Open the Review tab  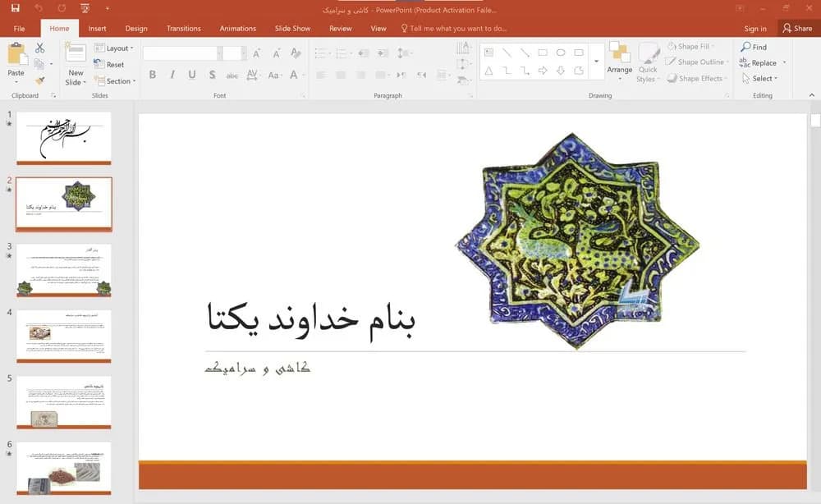(x=341, y=28)
